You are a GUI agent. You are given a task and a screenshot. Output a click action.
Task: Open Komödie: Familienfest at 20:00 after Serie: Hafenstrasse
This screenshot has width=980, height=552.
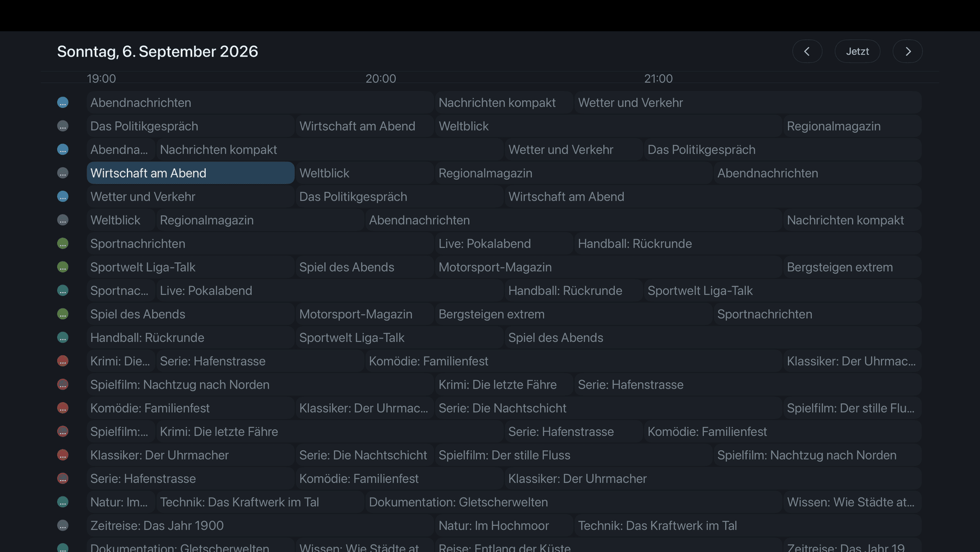coord(573,361)
